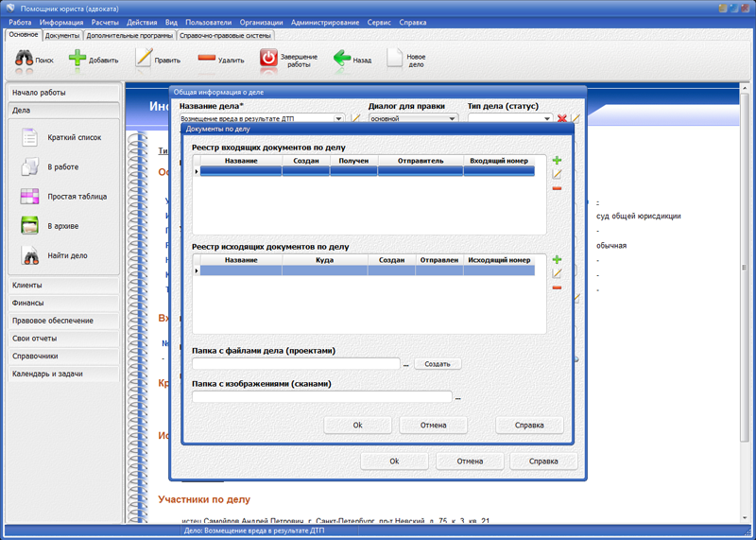Add outgoing document with green plus icon

557,259
